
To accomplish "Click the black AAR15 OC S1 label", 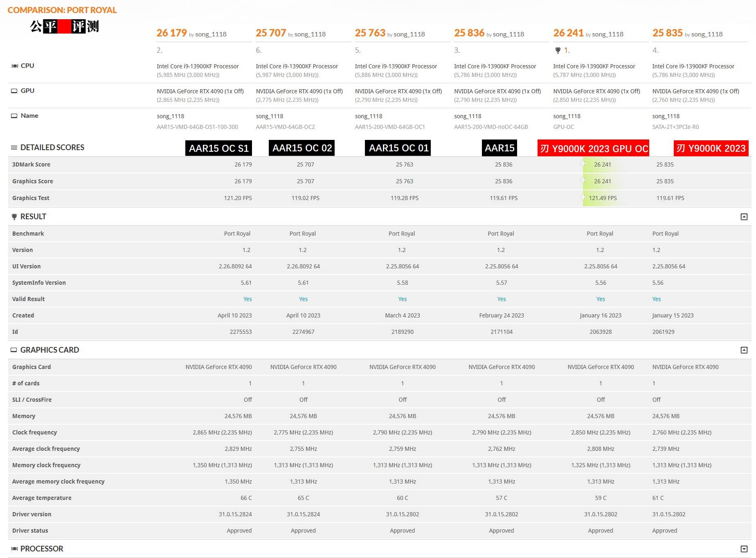I will [x=218, y=148].
